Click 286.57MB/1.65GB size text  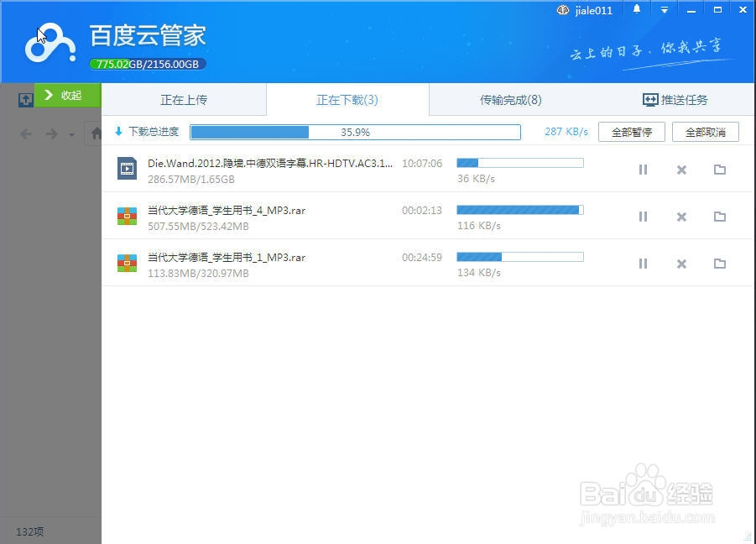click(x=191, y=179)
